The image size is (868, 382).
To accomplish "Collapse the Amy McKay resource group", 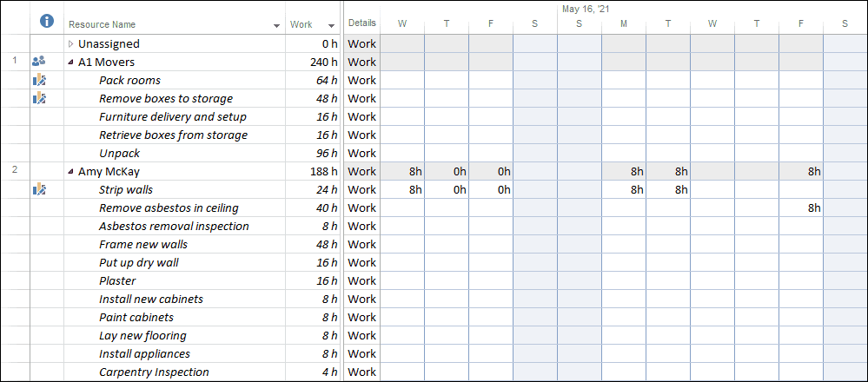I will point(70,171).
